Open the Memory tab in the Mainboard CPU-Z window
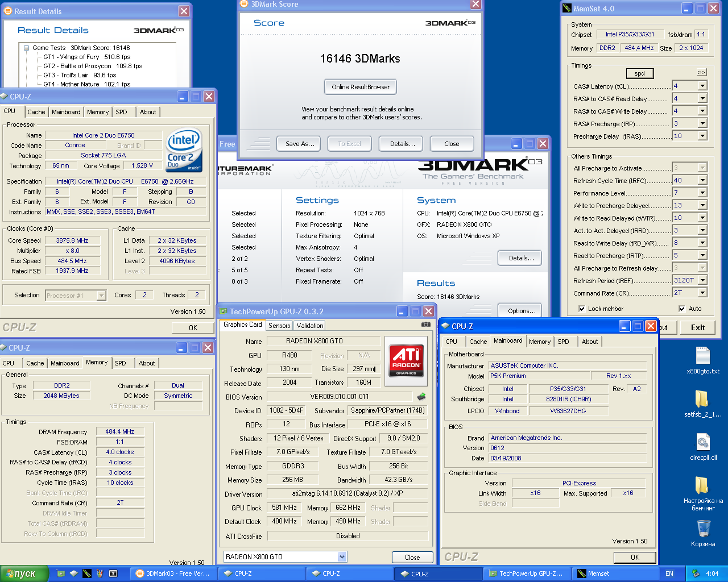The width and height of the screenshot is (728, 582). tap(540, 342)
